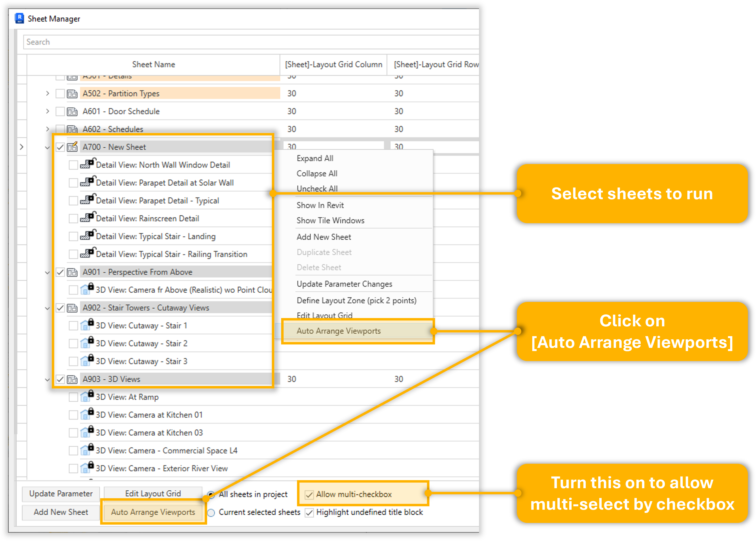The height and width of the screenshot is (541, 756).
Task: Click the sheet icon beside A502 - Partition Types
Action: coord(72,94)
